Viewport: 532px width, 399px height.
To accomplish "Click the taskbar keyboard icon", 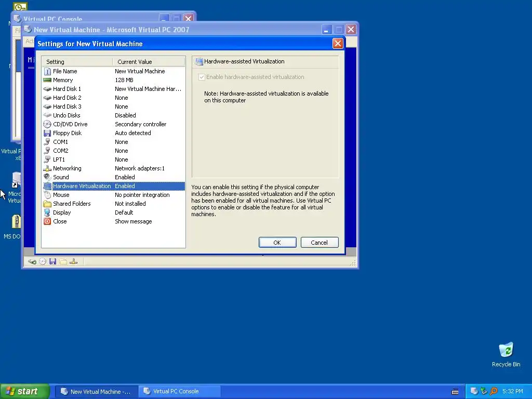I will pos(455,392).
